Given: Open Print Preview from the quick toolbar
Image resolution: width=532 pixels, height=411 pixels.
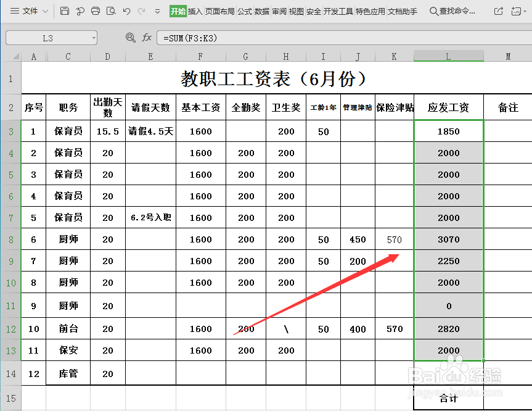Looking at the screenshot, I should click(x=111, y=10).
